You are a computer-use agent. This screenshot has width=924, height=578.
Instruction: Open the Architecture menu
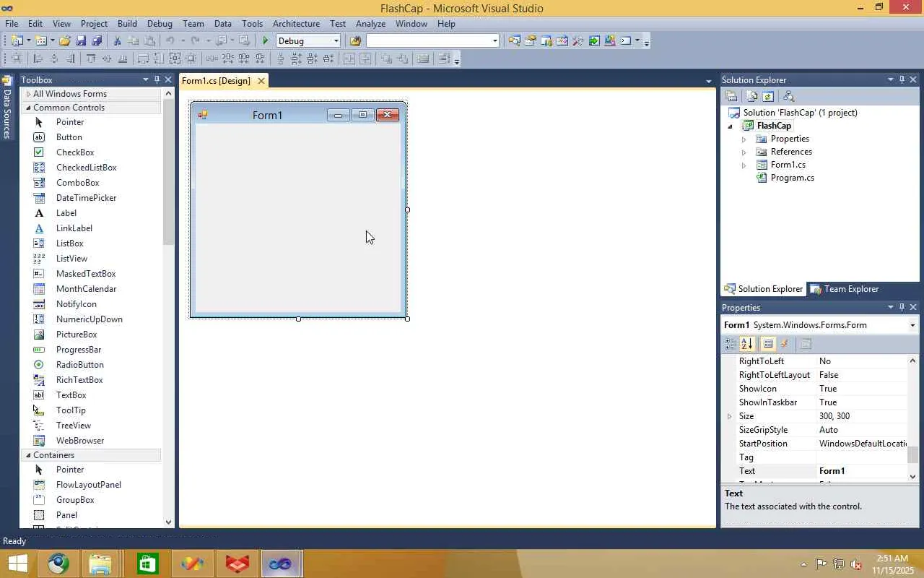tap(296, 24)
